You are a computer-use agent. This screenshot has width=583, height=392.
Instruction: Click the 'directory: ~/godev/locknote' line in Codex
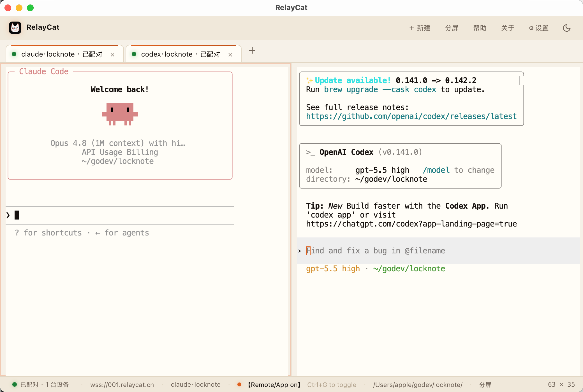pyautogui.click(x=367, y=179)
